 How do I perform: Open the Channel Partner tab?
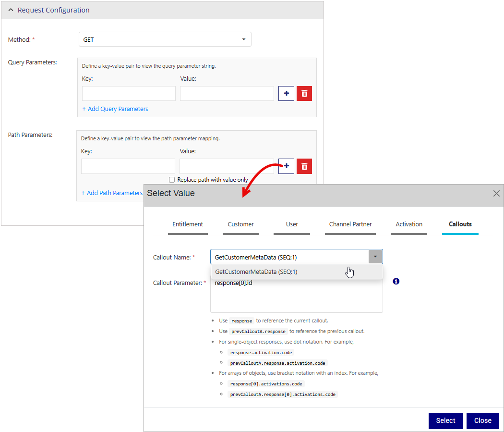[x=350, y=224]
